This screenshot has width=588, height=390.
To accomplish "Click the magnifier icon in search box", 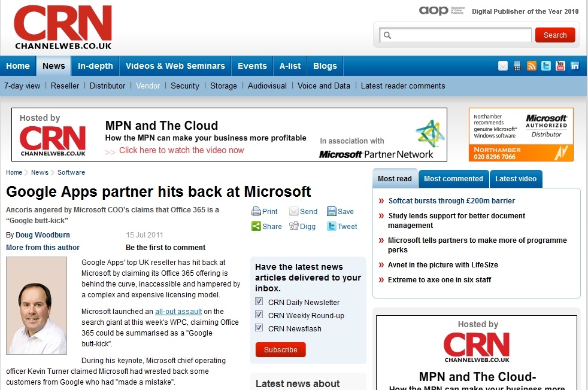I will [387, 35].
